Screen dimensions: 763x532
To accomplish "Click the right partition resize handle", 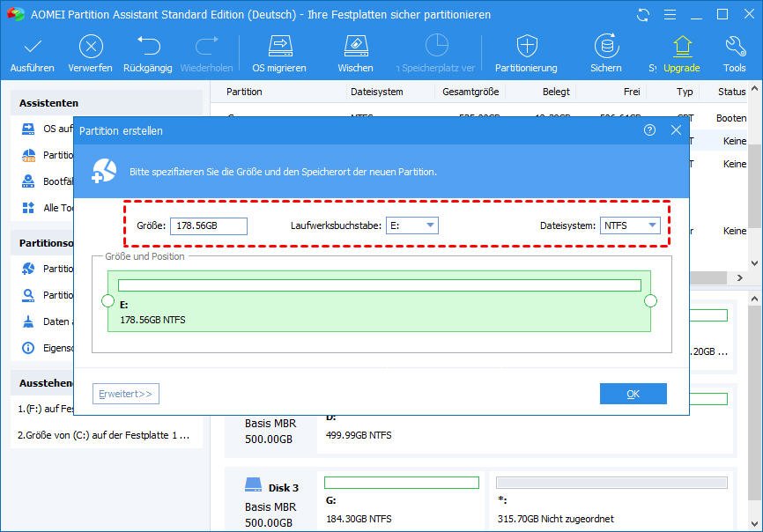I will (x=650, y=301).
